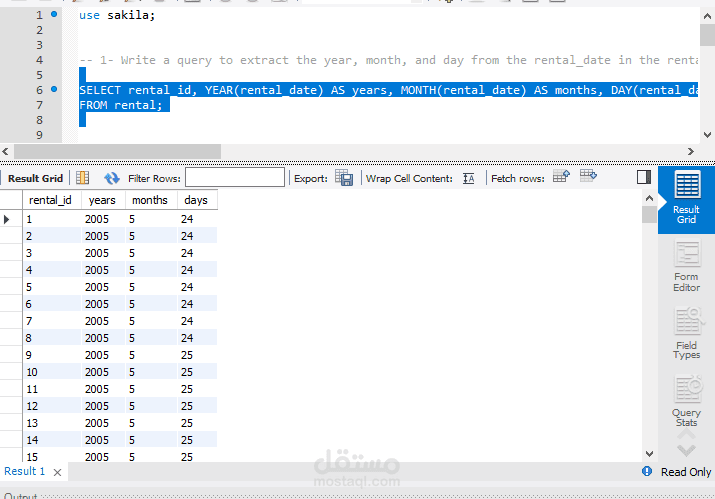Click the 'use sakila;' line in editor
Image resolution: width=715 pixels, height=499 pixels.
coord(117,15)
